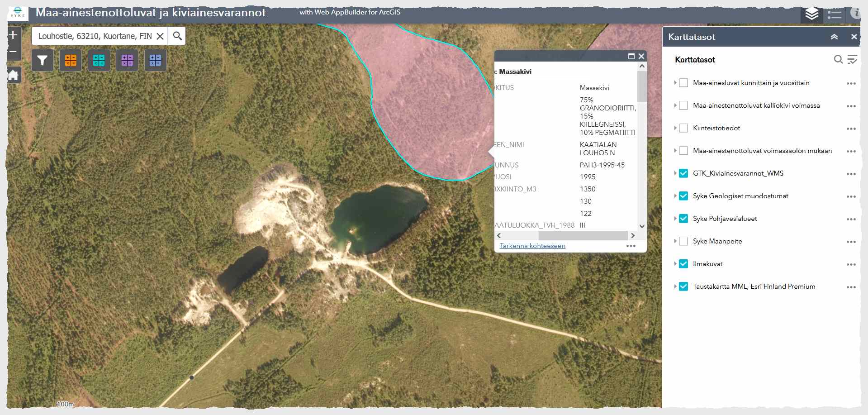Enable the Syke Maanpeite layer

tap(683, 241)
